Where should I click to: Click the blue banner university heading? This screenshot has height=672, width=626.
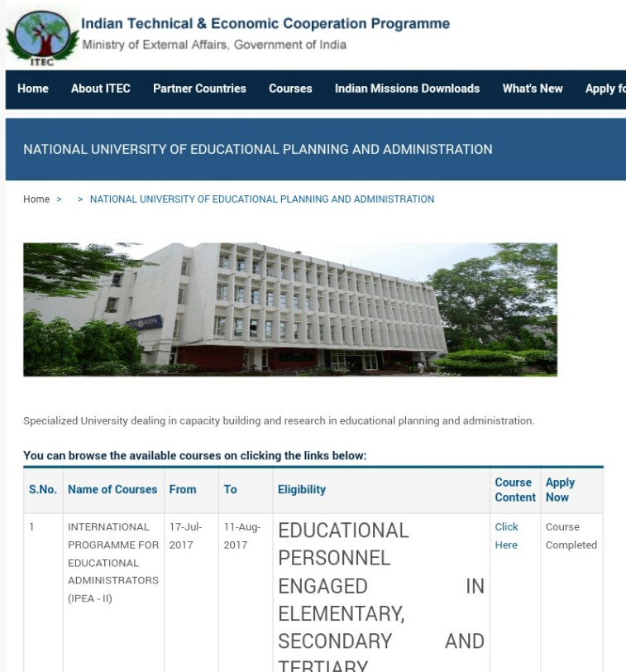coord(258,149)
